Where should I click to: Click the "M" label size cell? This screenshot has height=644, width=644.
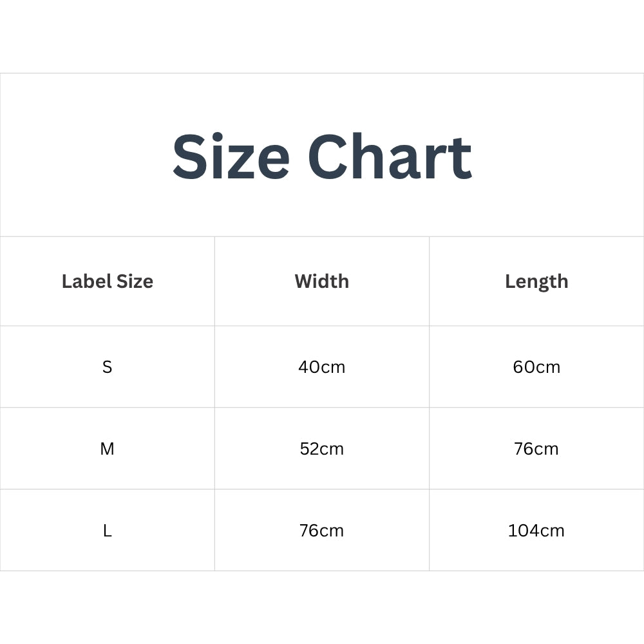[107, 449]
